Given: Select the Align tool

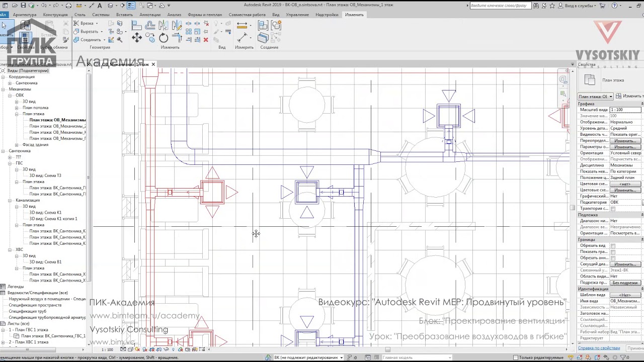Looking at the screenshot, I should pos(136,25).
